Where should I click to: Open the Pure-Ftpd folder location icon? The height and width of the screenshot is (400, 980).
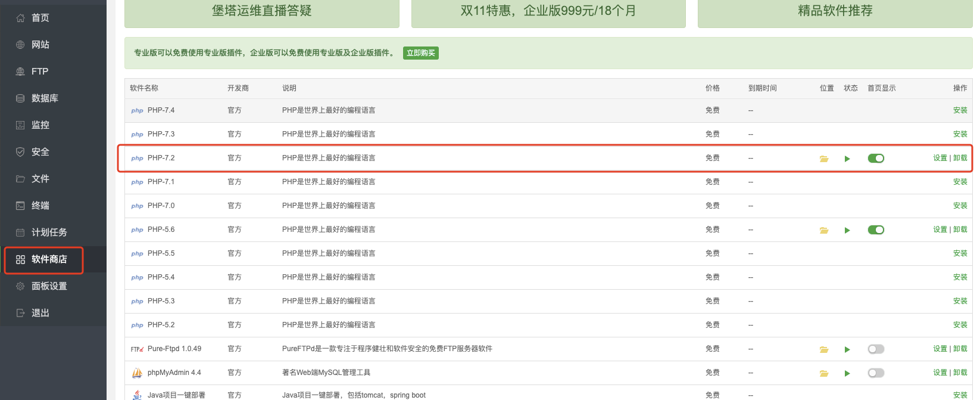tap(824, 349)
